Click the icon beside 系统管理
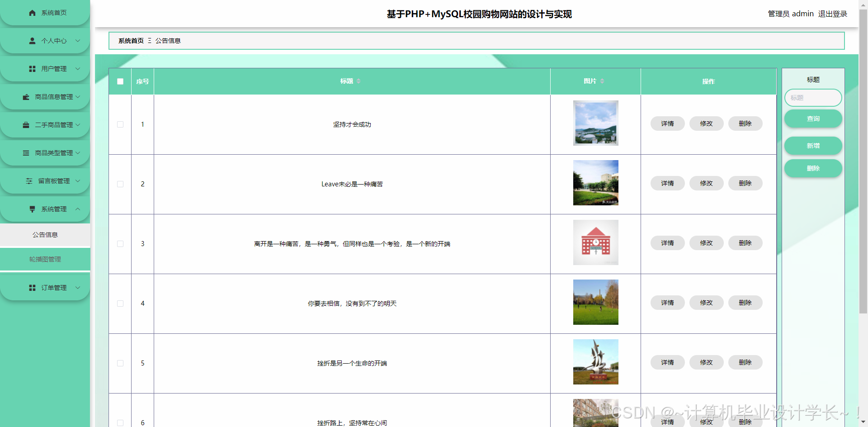This screenshot has height=427, width=868. pos(32,209)
